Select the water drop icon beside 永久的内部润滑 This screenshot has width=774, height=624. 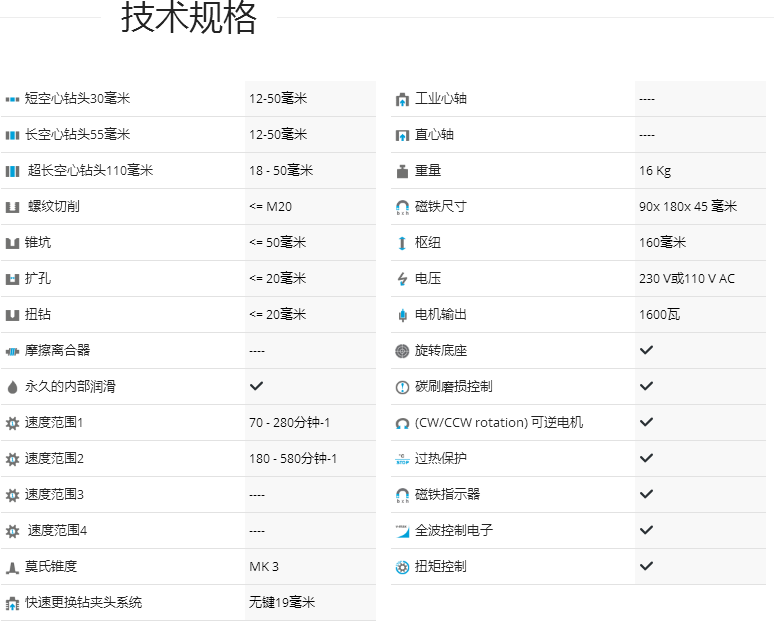(x=12, y=387)
